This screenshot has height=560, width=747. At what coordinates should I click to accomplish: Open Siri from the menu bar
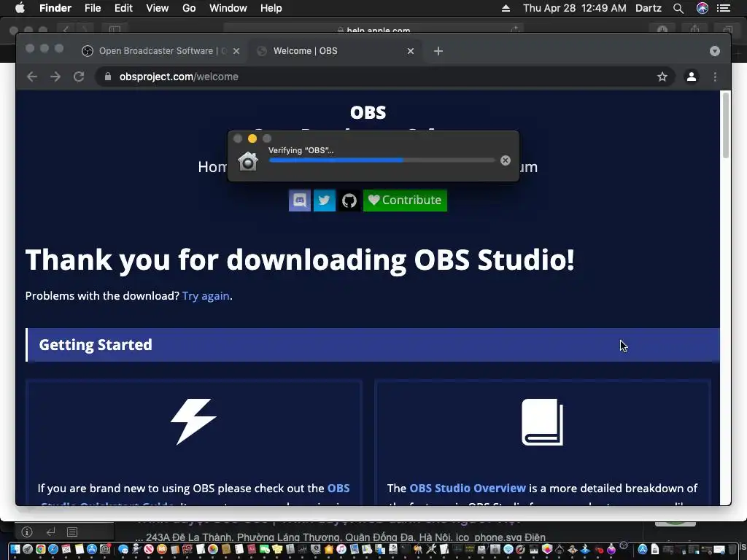tap(703, 8)
